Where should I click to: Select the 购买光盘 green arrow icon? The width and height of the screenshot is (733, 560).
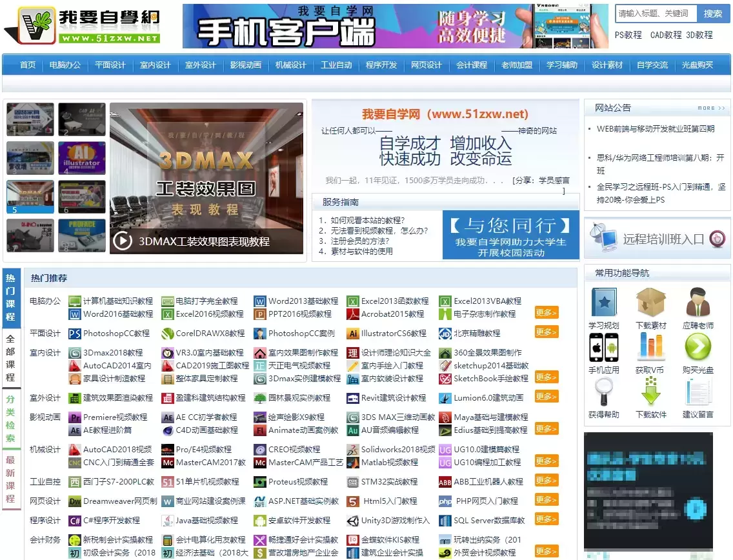698,347
